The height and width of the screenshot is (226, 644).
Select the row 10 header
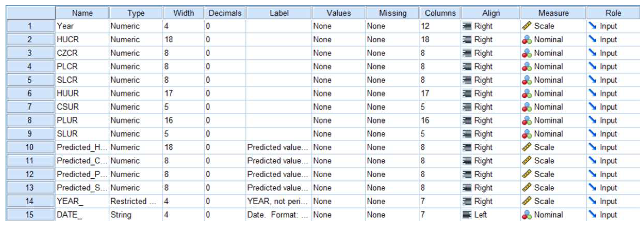point(30,147)
